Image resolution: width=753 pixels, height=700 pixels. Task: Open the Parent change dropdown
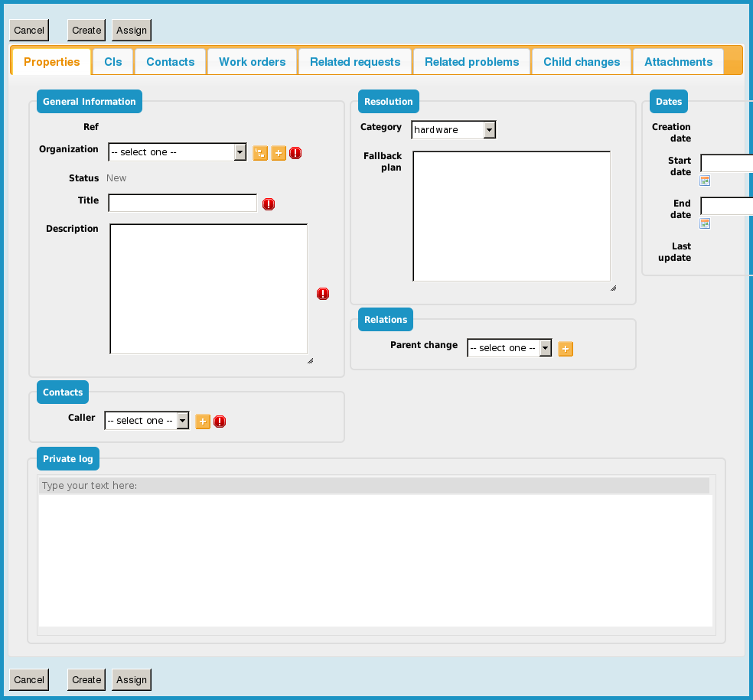pyautogui.click(x=509, y=348)
